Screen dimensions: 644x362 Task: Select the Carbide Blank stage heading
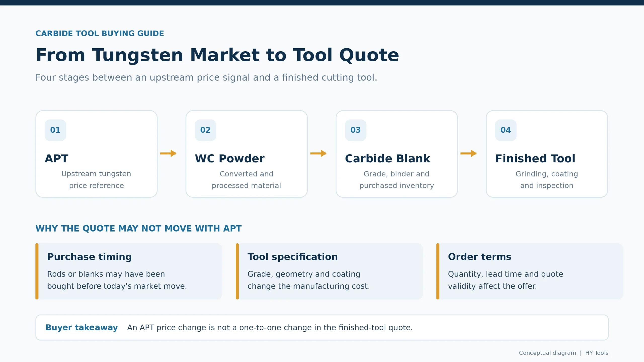(387, 159)
